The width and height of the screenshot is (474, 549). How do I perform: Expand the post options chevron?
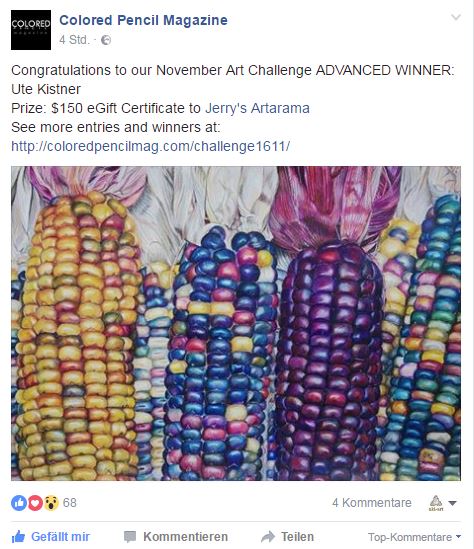(455, 17)
